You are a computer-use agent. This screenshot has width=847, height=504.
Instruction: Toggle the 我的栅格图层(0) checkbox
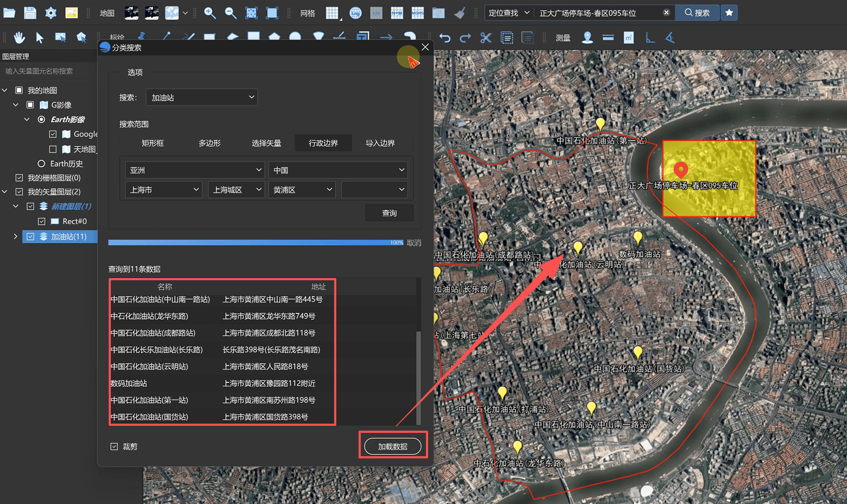point(19,178)
